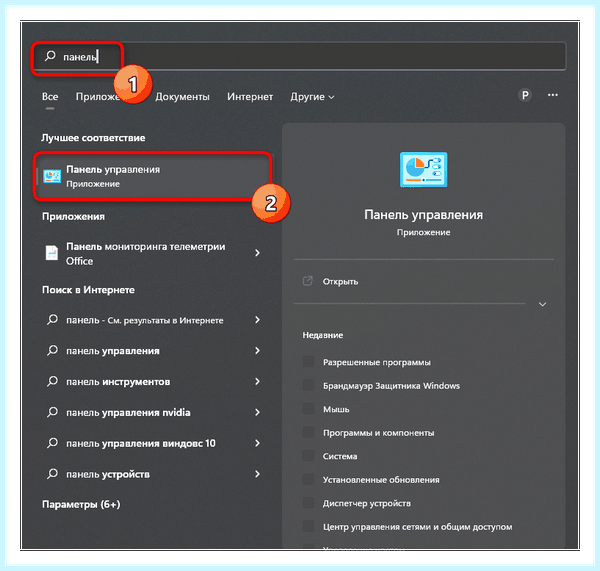This screenshot has width=600, height=571.
Task: Click icon next to 'Мышь'
Action: (x=308, y=409)
